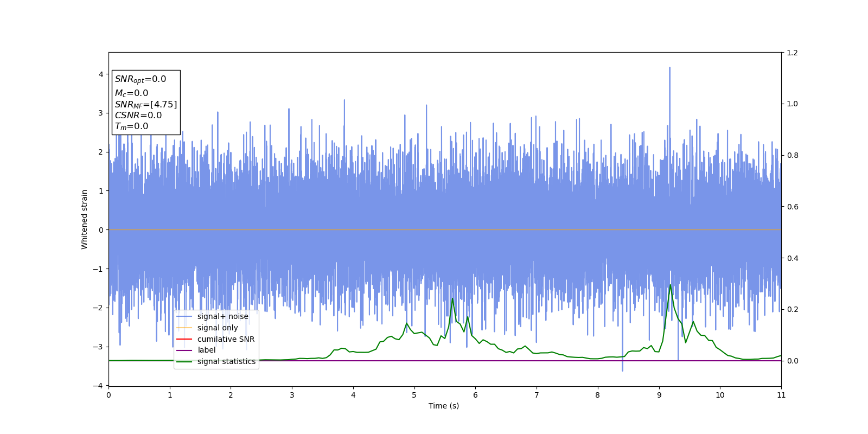Screen dimensions: 868x434
Task: Click the Tm=0.0 annotation text
Action: click(131, 126)
